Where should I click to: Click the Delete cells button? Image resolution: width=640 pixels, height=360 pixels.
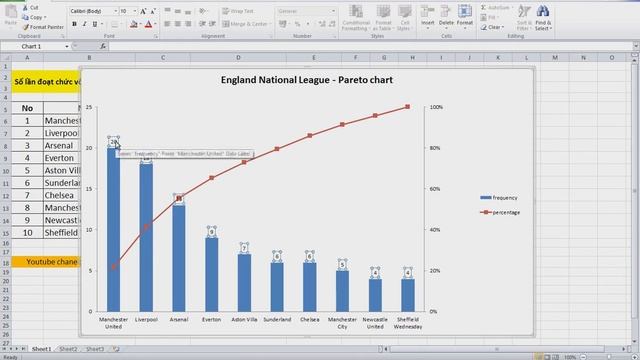(446, 16)
